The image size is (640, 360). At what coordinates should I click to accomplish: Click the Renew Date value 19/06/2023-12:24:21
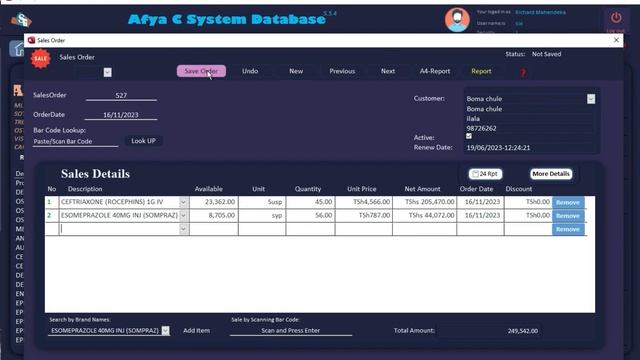click(498, 148)
